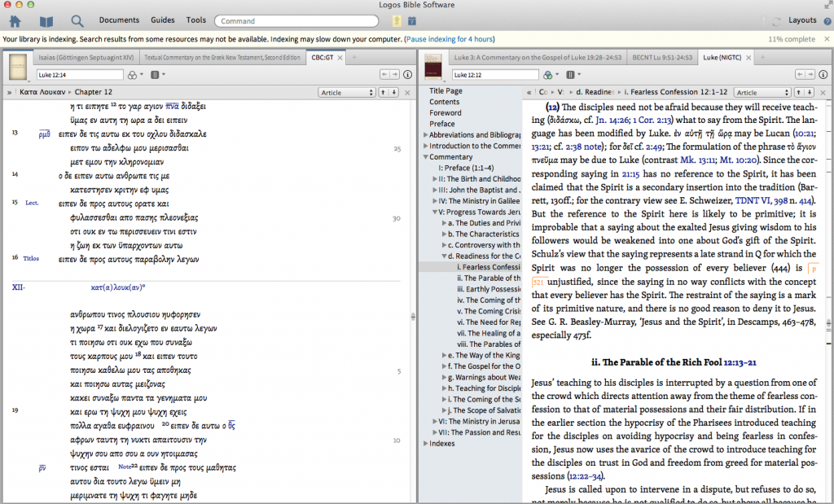Viewport: 834px width, 504px height.
Task: Open the 12:22–34 reference link
Action: coord(586,476)
